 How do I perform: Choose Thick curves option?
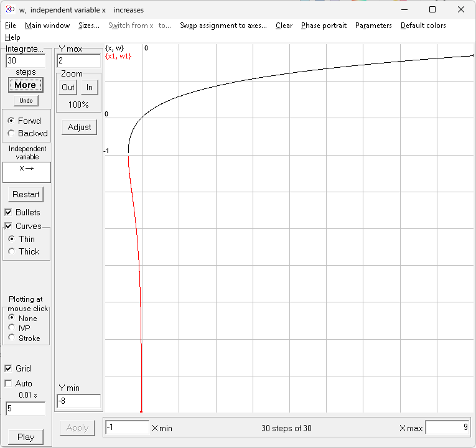[11, 251]
